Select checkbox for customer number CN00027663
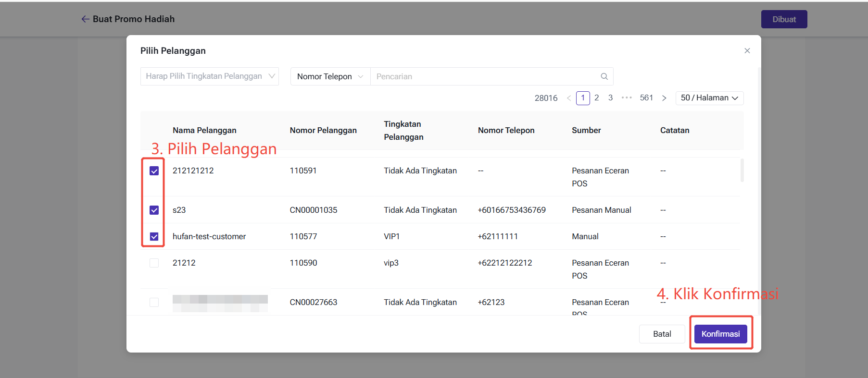 pos(154,302)
